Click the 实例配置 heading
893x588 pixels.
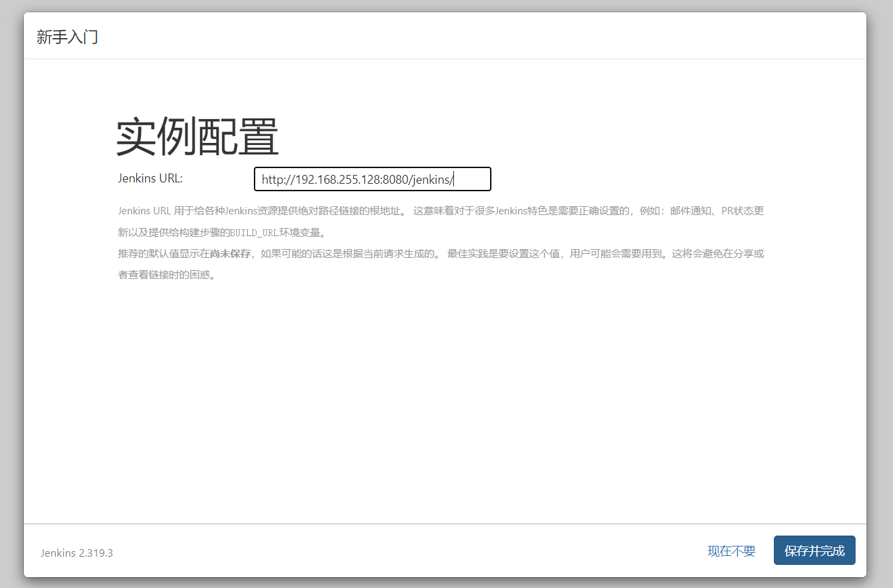197,137
